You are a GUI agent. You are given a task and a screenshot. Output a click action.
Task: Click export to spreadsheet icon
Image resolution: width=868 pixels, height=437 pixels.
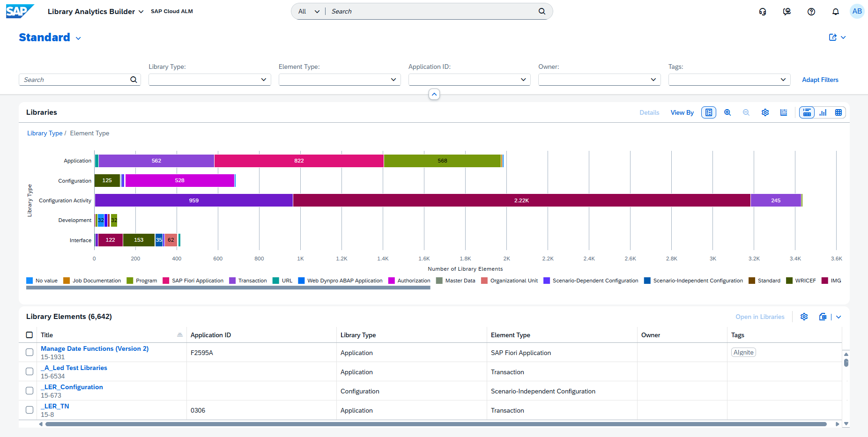tap(823, 317)
